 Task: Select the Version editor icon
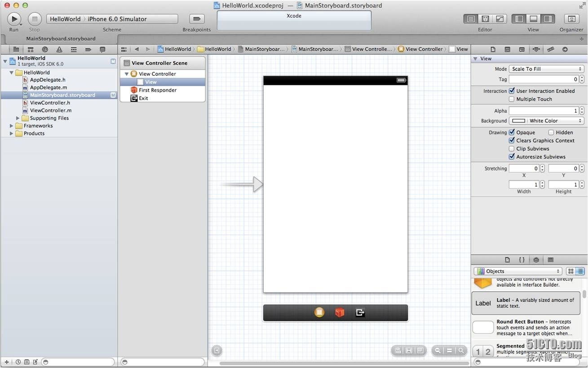[x=500, y=19]
